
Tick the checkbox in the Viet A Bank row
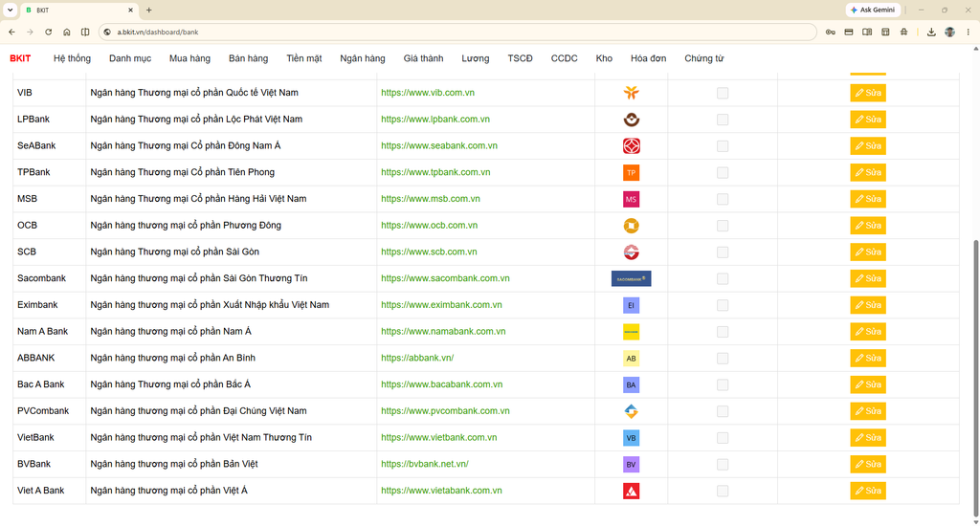[x=723, y=491]
